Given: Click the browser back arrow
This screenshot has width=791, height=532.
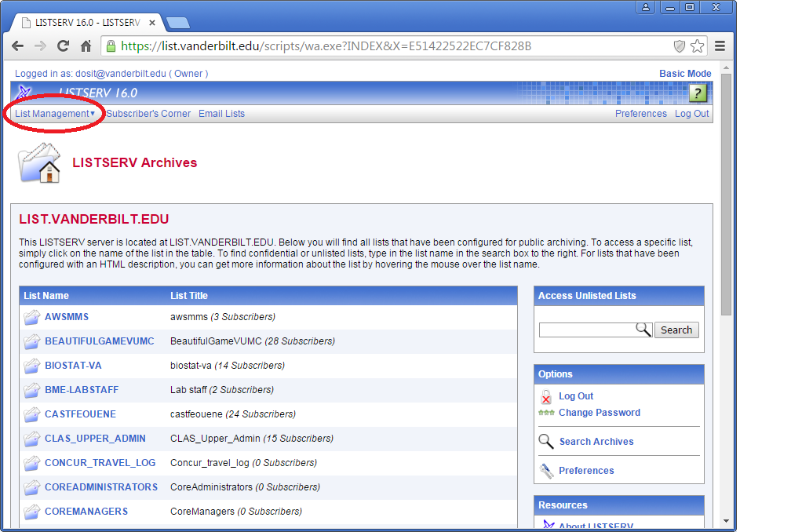Looking at the screenshot, I should [x=17, y=46].
